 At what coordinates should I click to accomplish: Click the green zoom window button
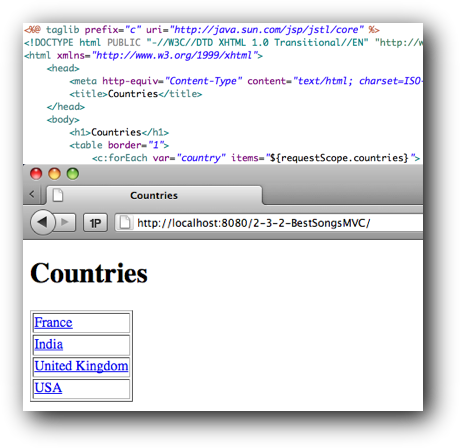click(73, 174)
